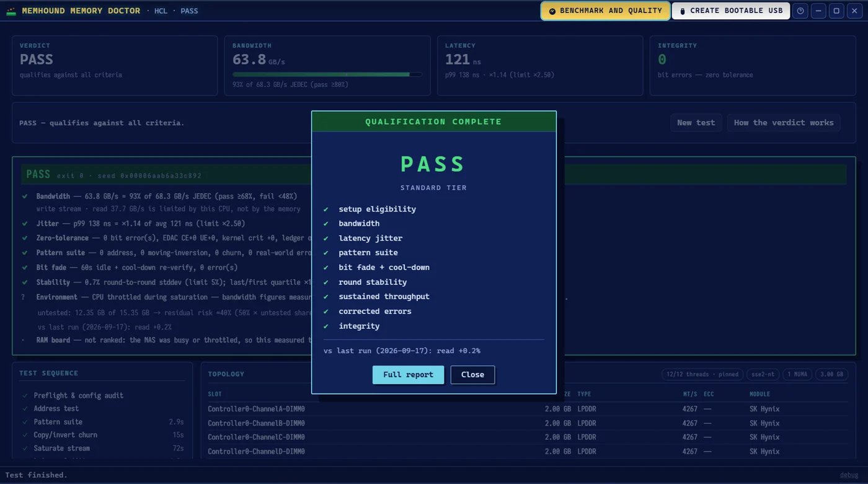This screenshot has height=484, width=868.
Task: Open the Create Bootable USB tab
Action: point(731,11)
